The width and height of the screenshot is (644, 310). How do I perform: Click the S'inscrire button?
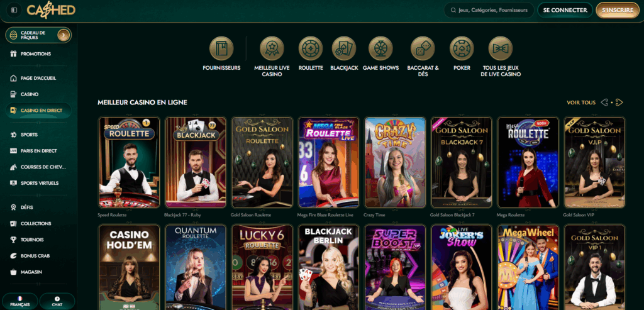click(x=618, y=10)
